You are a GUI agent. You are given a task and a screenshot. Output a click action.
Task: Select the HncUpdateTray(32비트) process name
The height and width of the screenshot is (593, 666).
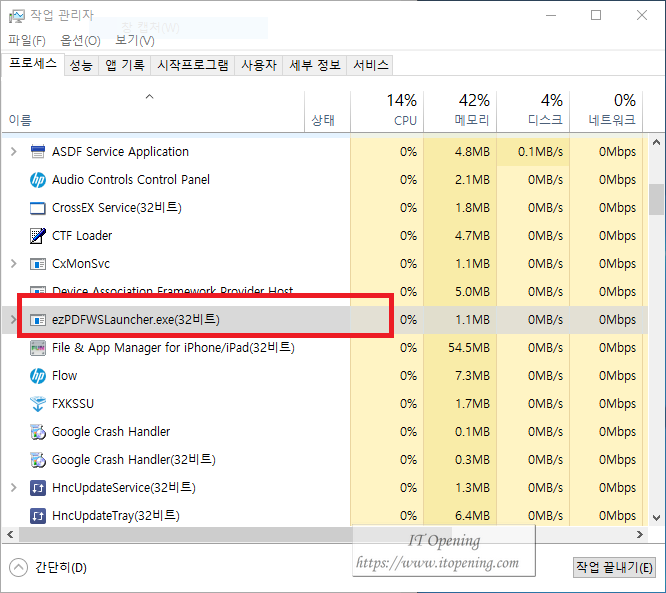[116, 516]
